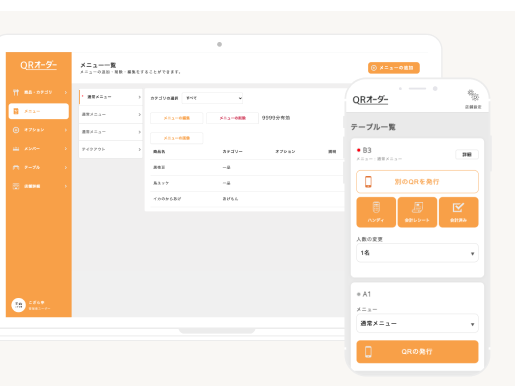Screen dimensions: 515x386
Task: Select the 商品・カテゴリ sidebar label
Action: 38,92
